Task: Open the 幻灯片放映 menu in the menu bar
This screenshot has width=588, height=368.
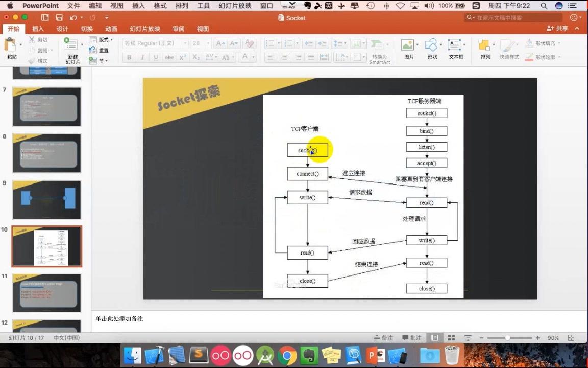Action: tap(235, 6)
